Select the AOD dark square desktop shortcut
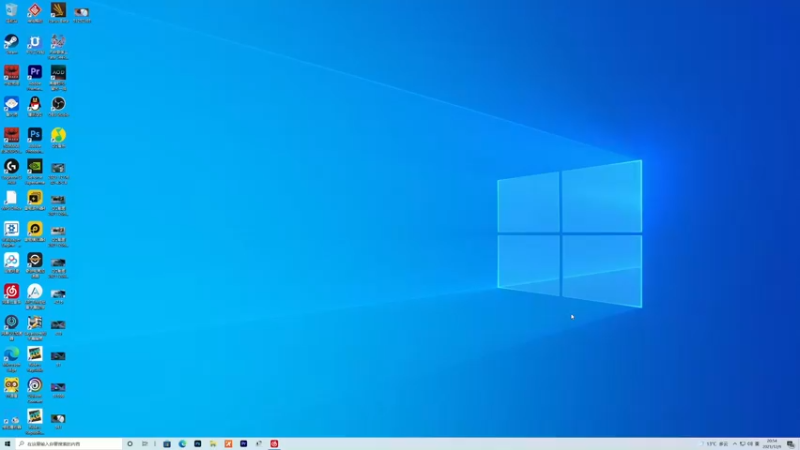This screenshot has width=800, height=450. pyautogui.click(x=58, y=78)
